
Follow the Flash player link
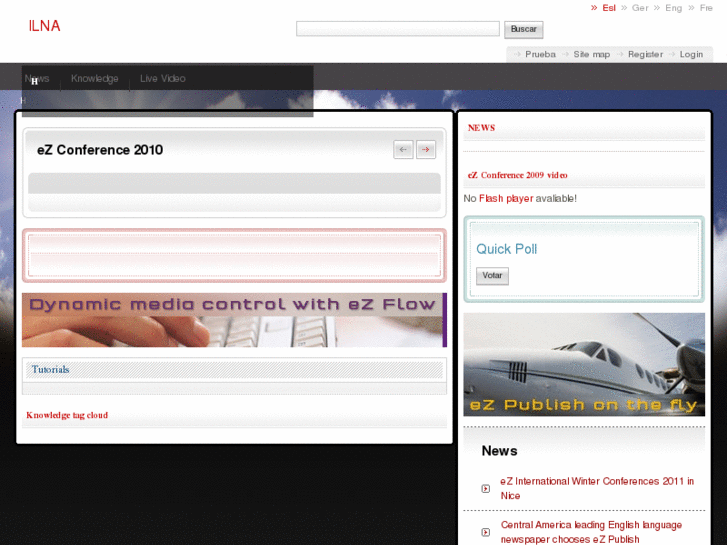tap(506, 199)
